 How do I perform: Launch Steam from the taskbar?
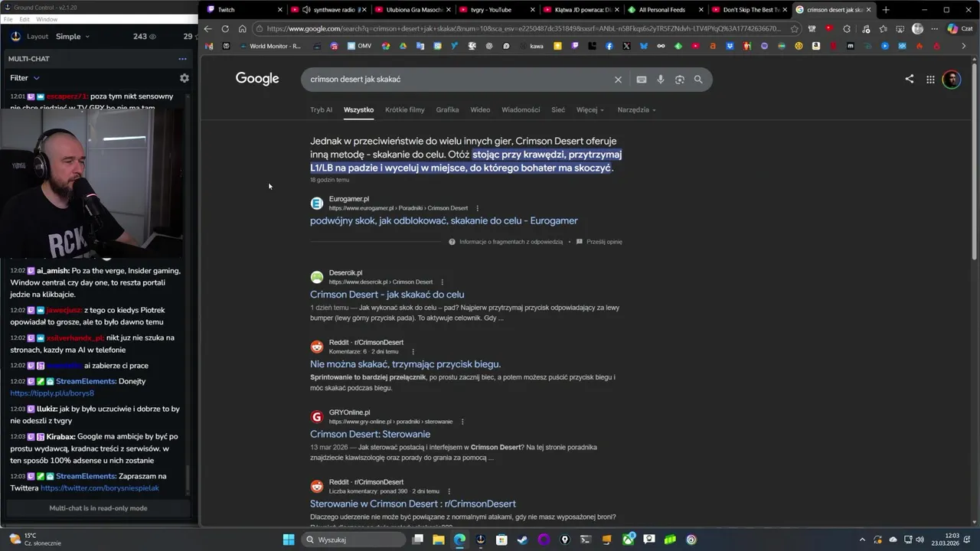pyautogui.click(x=522, y=540)
